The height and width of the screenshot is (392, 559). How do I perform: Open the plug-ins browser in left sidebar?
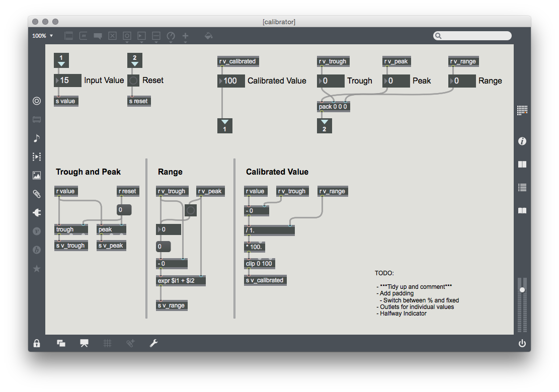point(37,212)
